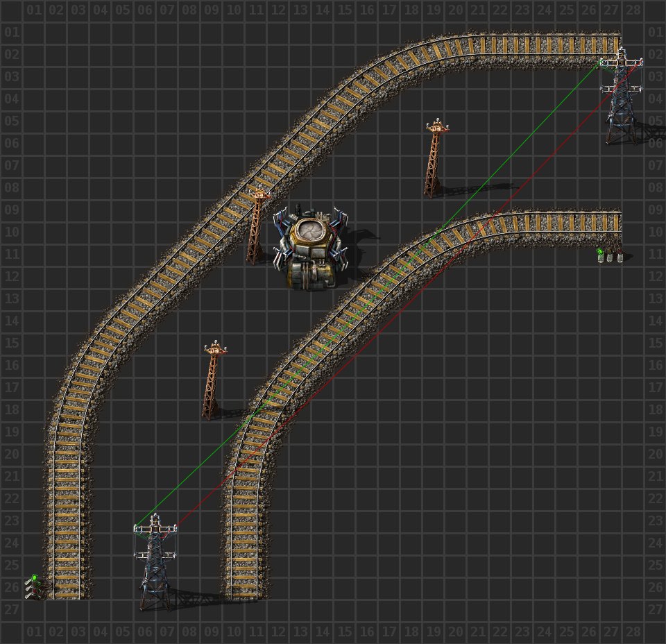The image size is (666, 644).
Task: Click the rail signal at the outer track's bottom end
Action: pos(33,587)
